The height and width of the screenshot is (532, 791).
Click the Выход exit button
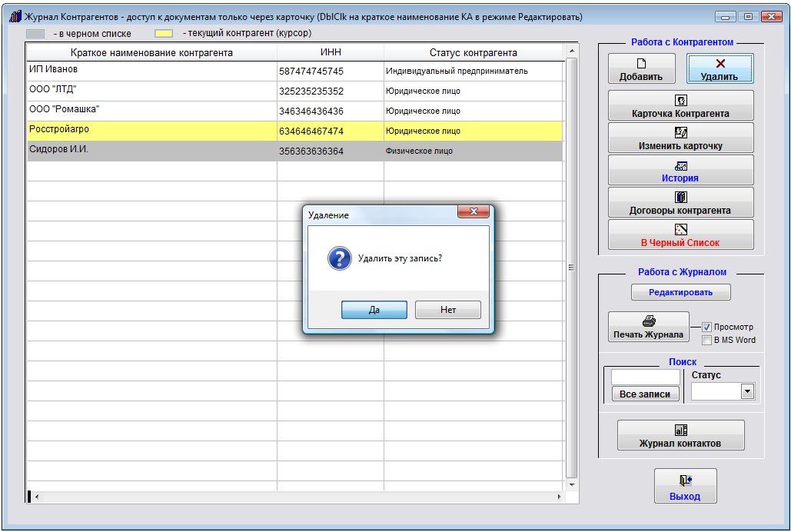(x=685, y=487)
